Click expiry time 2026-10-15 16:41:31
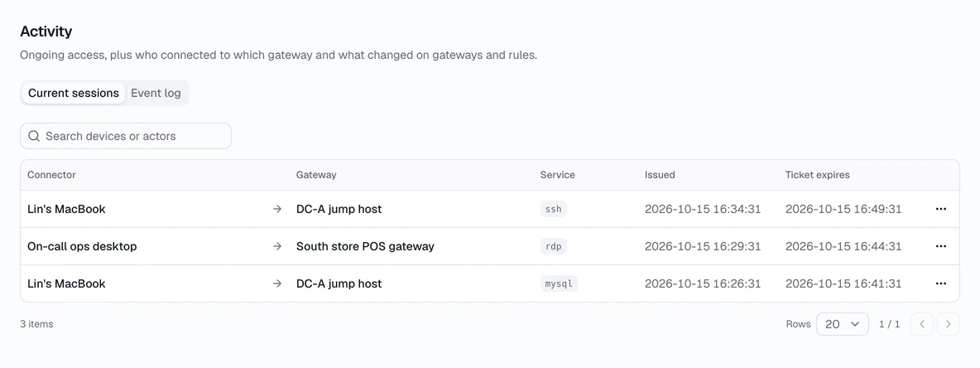Viewport: 980px width, 368px height. 843,283
